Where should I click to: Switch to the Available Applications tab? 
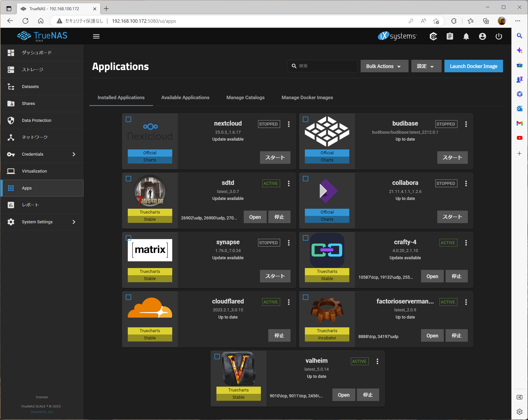point(185,97)
